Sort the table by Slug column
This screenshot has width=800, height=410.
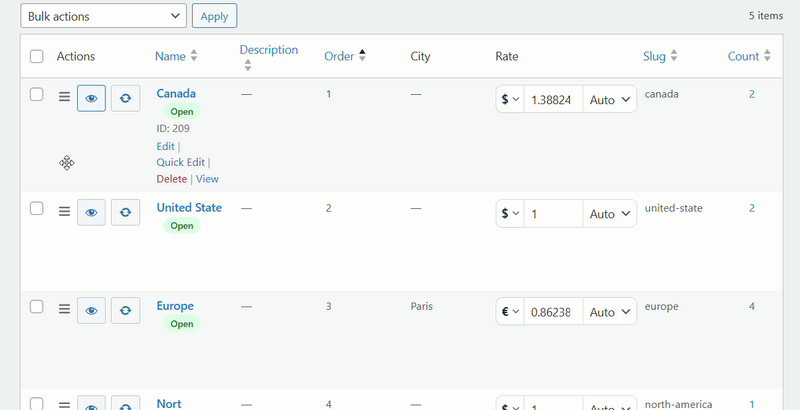(x=660, y=57)
